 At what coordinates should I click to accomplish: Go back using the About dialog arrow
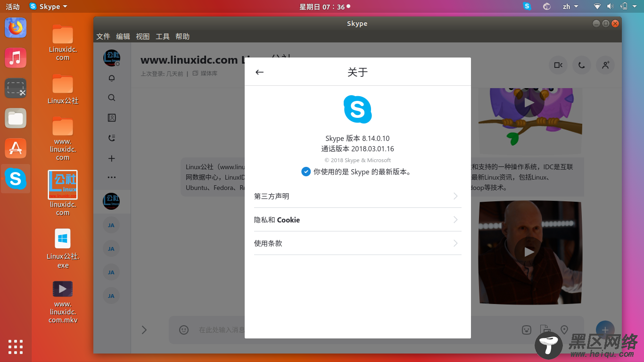pyautogui.click(x=259, y=72)
